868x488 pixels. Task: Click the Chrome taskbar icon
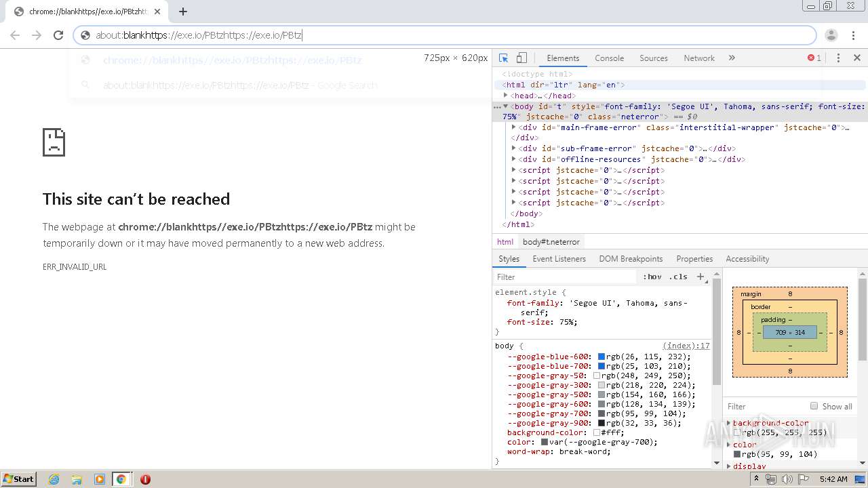(121, 479)
